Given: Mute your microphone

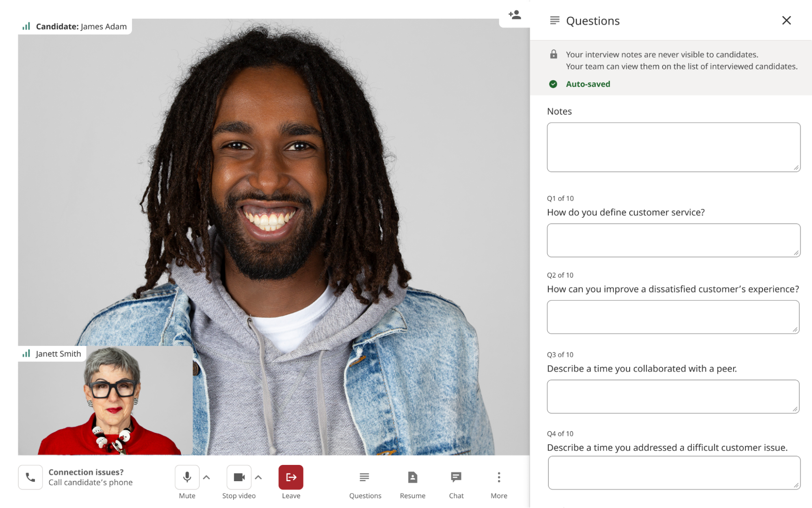Looking at the screenshot, I should tap(187, 477).
